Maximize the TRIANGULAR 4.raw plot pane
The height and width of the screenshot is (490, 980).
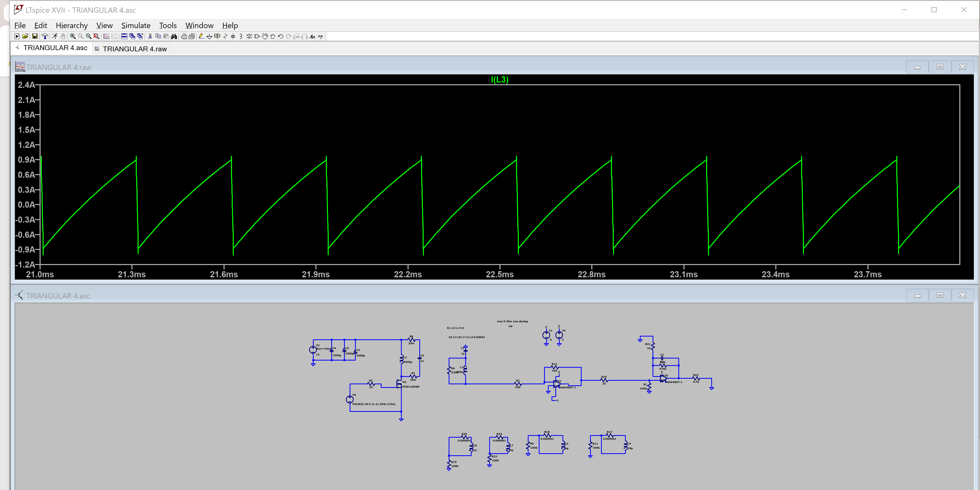[940, 67]
